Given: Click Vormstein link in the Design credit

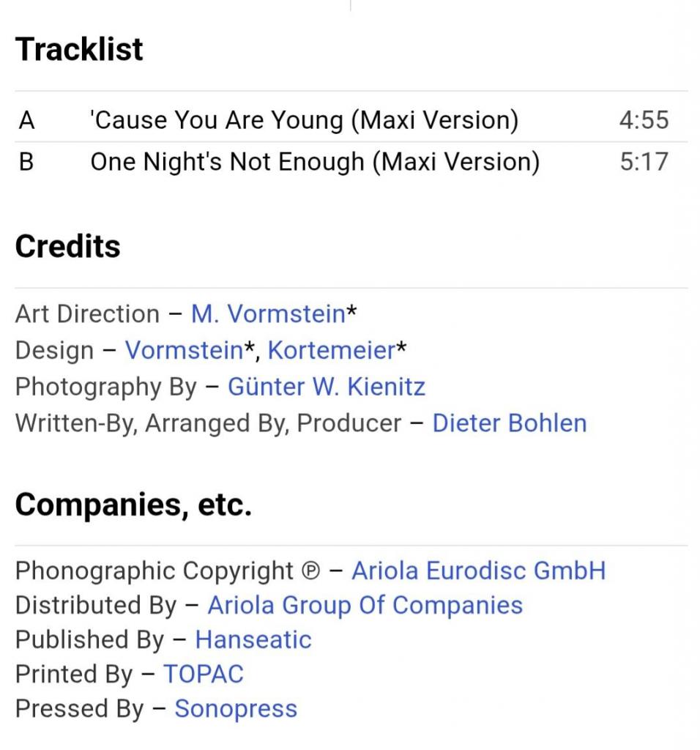Looking at the screenshot, I should pos(183,350).
